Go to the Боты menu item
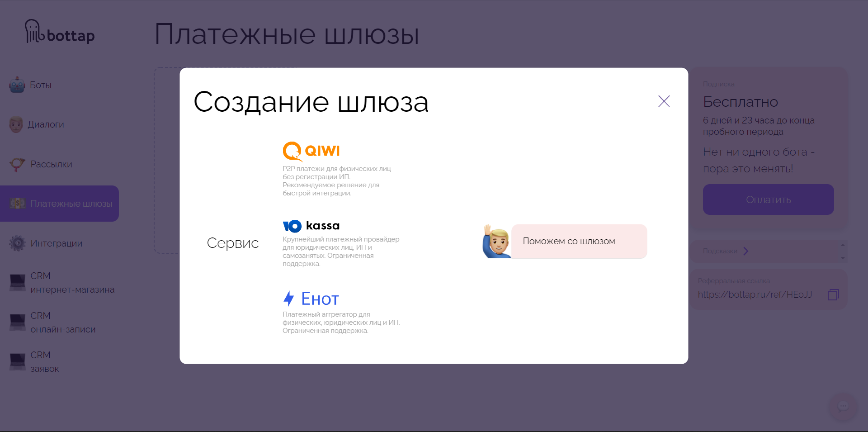 41,85
